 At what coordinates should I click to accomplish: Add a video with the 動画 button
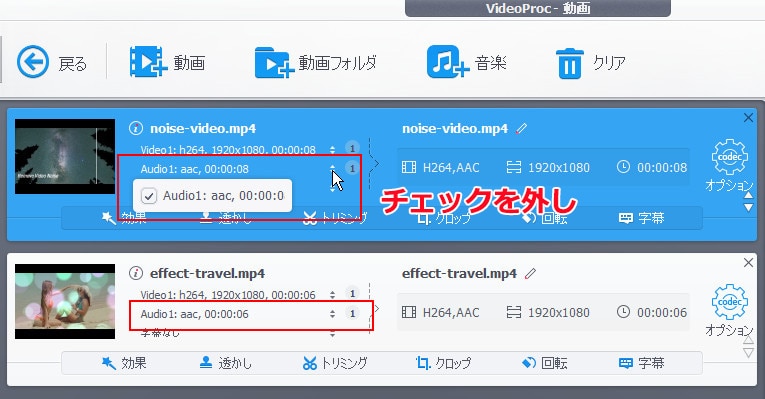pos(167,62)
